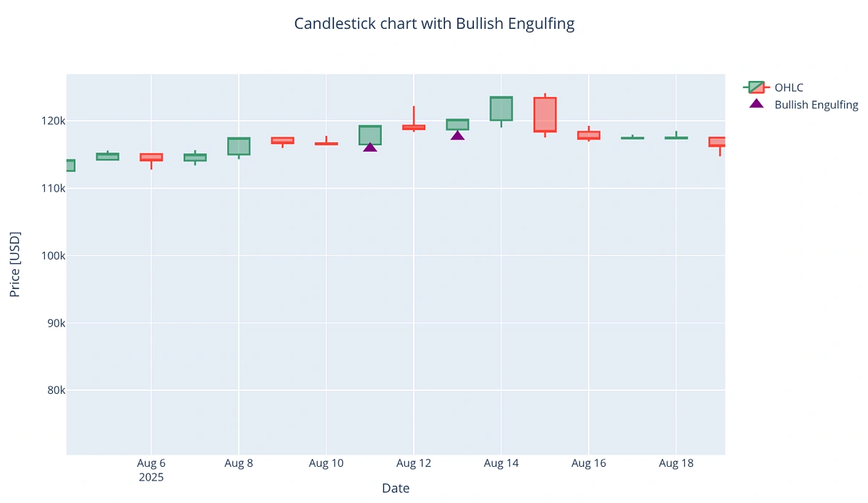Click the chart title text
This screenshot has width=868, height=503.
click(434, 24)
